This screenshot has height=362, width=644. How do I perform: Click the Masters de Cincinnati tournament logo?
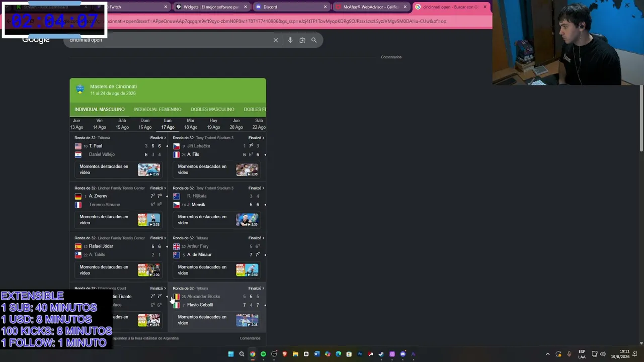(x=80, y=90)
